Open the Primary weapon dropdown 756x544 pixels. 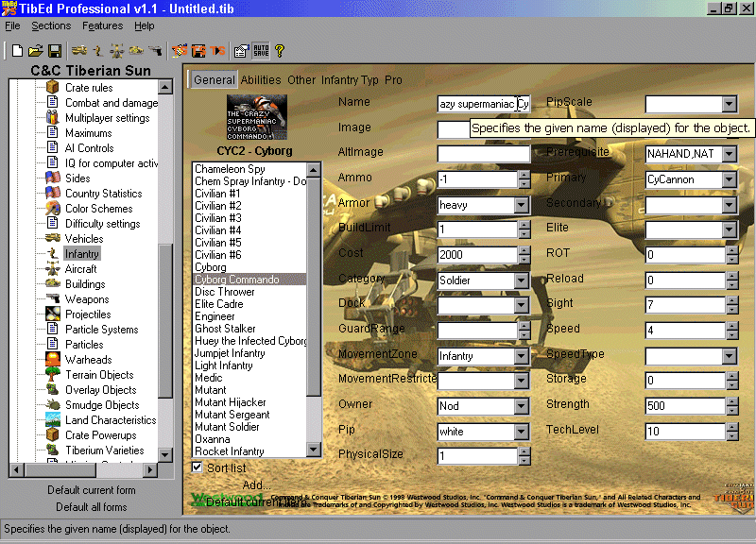coord(729,179)
